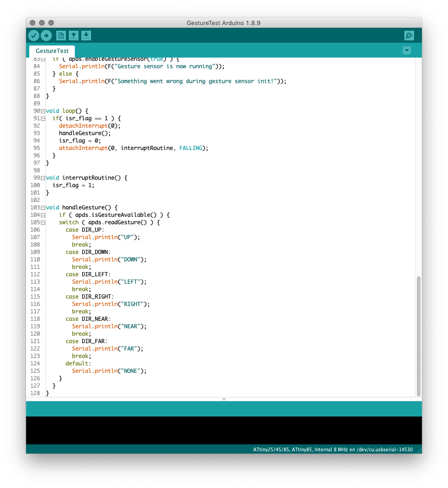448x488 pixels.
Task: Click Serial.println("UP"); line
Action: 106,237
